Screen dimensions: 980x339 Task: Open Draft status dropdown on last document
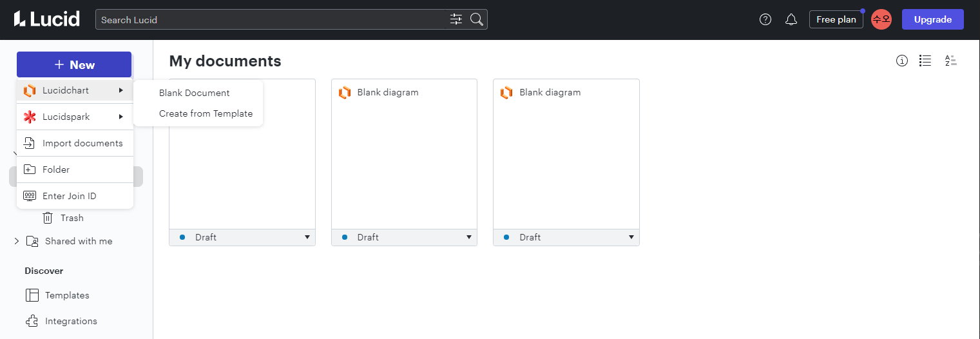tap(631, 237)
